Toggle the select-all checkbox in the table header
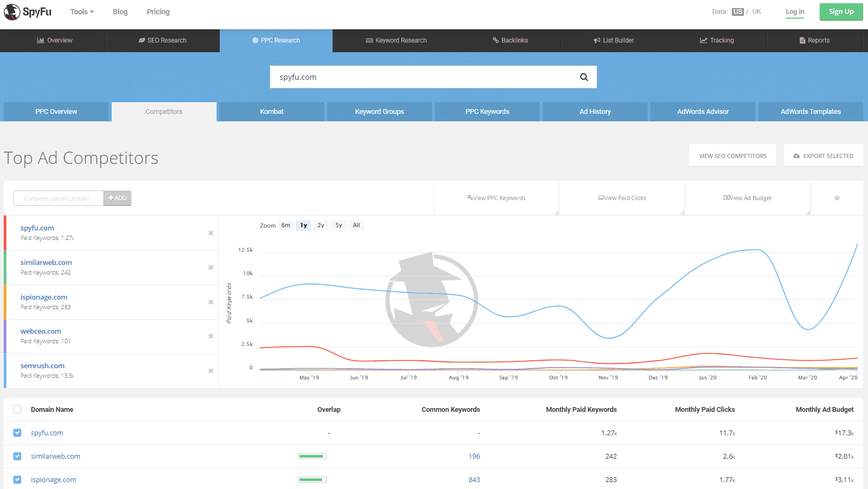The image size is (868, 489). [17, 409]
